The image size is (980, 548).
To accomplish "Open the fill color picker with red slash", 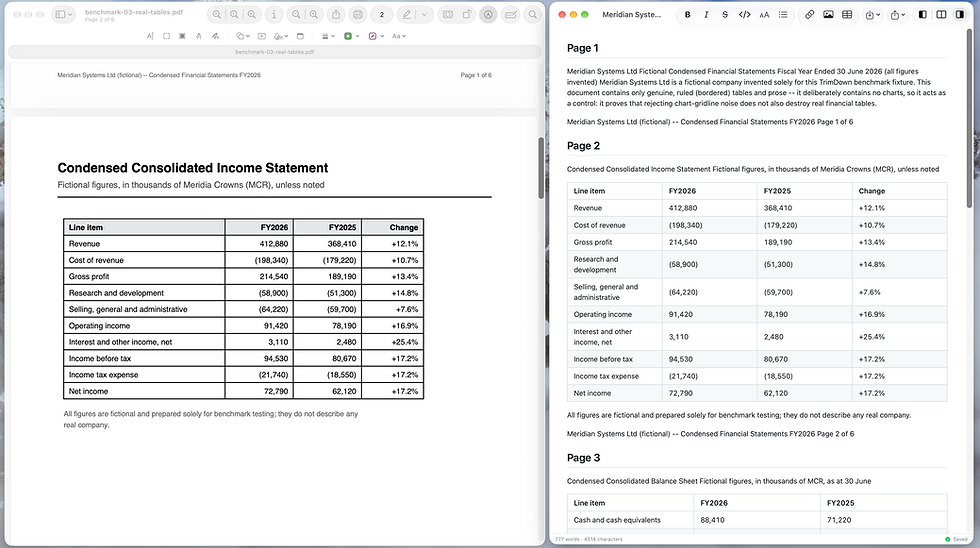I will [x=376, y=36].
